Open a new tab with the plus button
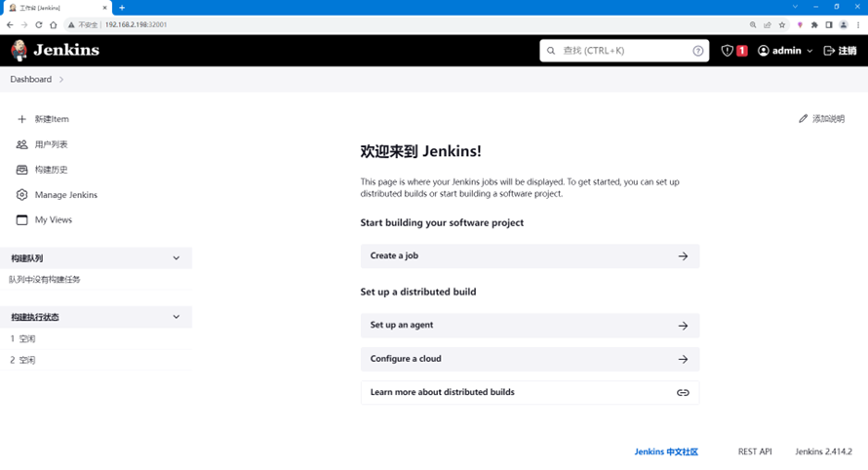The image size is (868, 470). (x=122, y=8)
